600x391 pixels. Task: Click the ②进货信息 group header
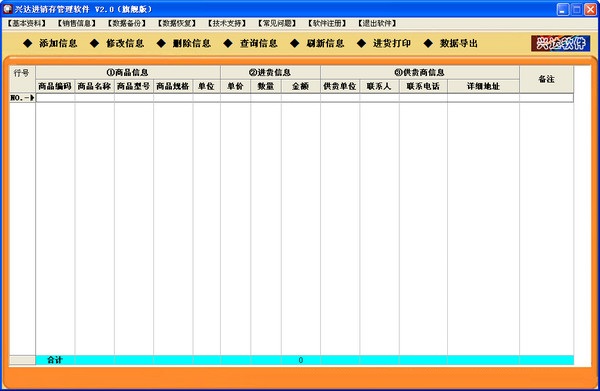click(270, 72)
